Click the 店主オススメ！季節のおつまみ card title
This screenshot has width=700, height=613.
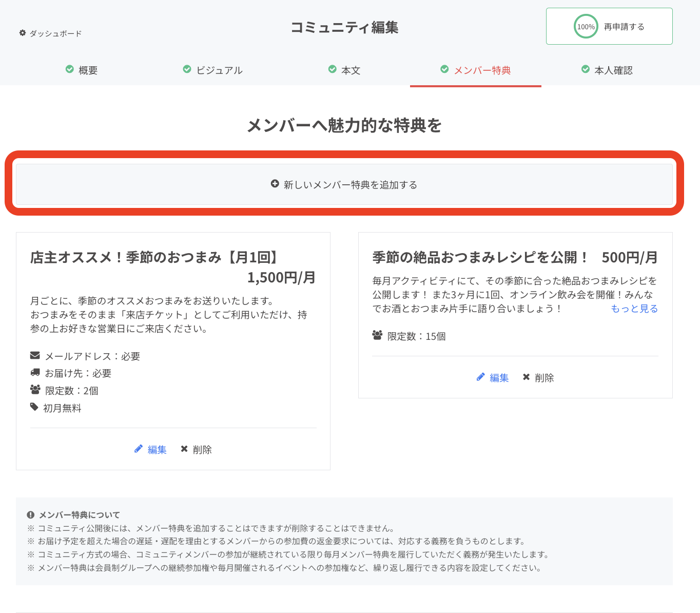(154, 257)
